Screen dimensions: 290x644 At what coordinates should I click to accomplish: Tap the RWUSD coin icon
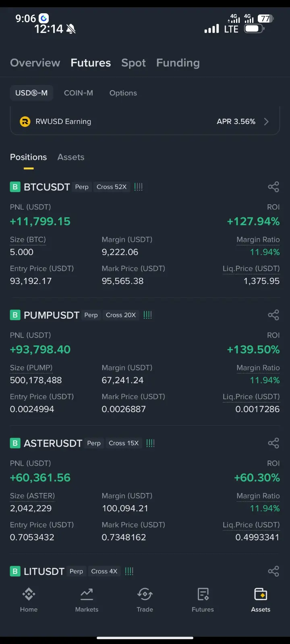[25, 122]
